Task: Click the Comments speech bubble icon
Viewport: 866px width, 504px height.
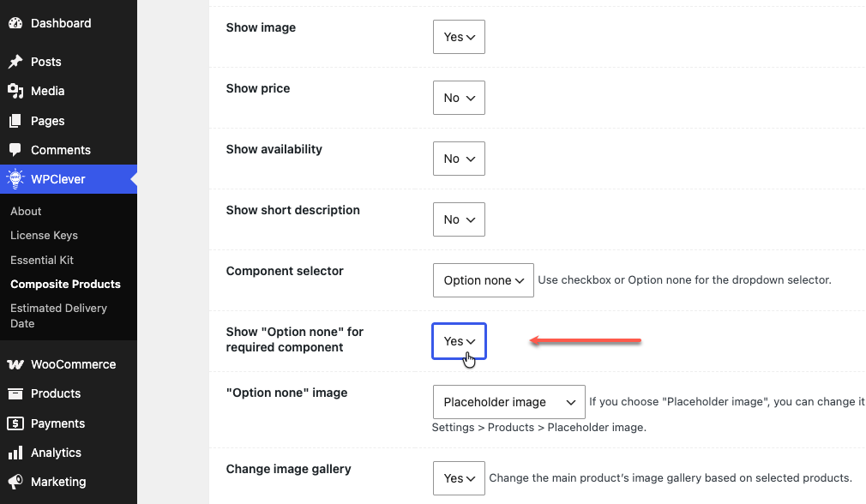Action: click(x=15, y=150)
